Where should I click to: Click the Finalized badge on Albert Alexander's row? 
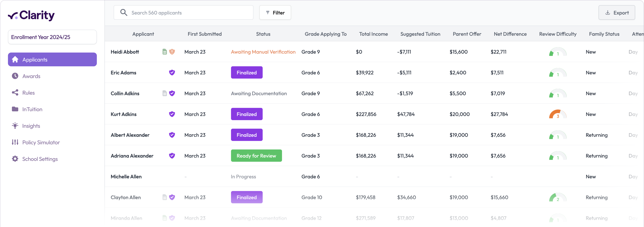[x=247, y=135]
